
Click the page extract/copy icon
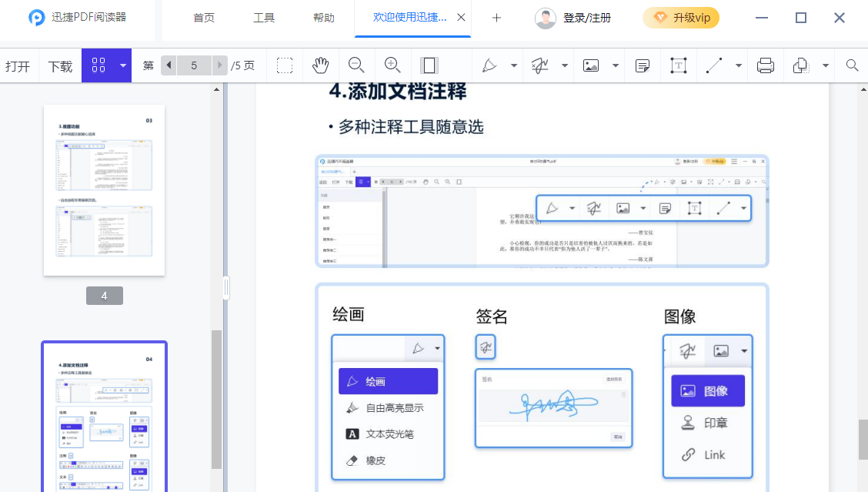tap(800, 65)
